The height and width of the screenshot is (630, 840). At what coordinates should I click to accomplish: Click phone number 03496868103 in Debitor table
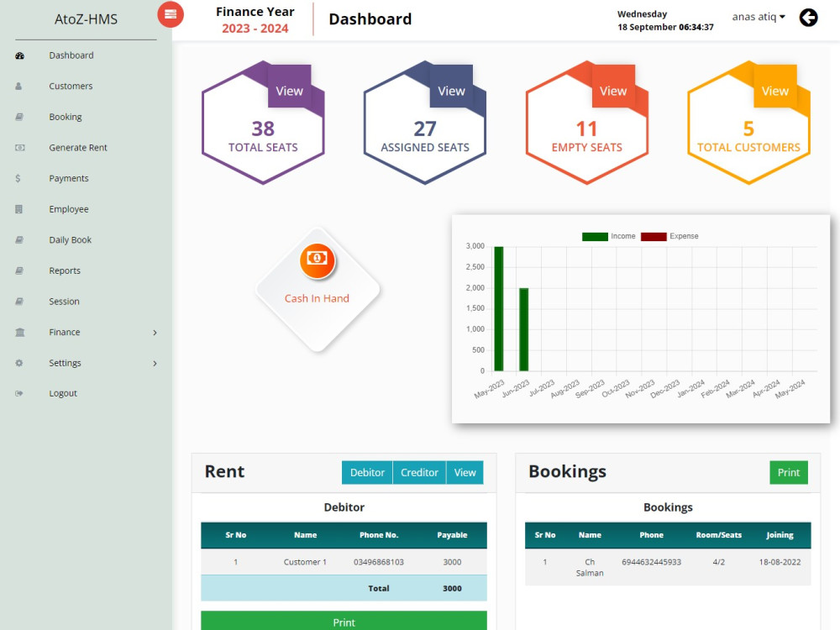379,562
